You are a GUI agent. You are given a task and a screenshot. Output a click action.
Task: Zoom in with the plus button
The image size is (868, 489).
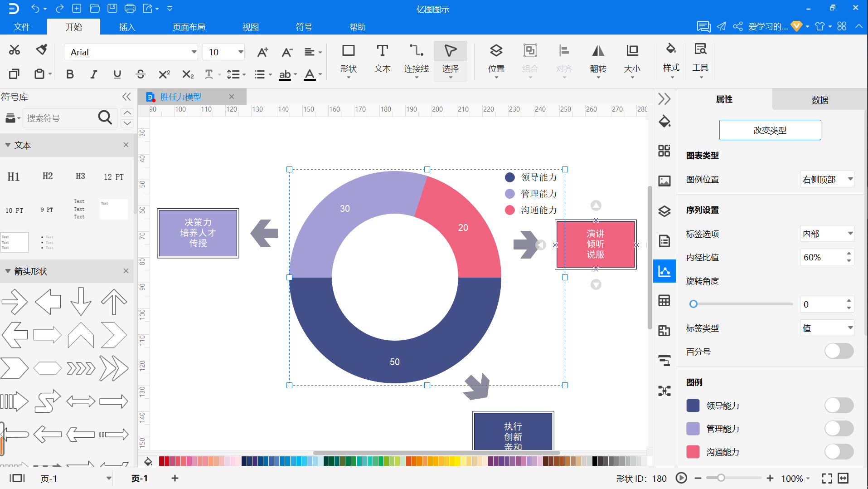(770, 478)
